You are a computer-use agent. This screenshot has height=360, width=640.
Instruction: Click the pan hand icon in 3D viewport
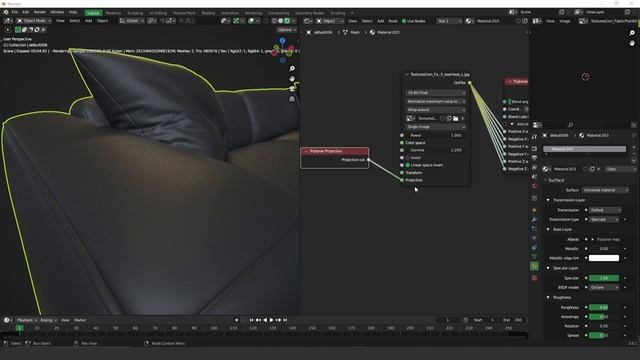click(x=292, y=78)
